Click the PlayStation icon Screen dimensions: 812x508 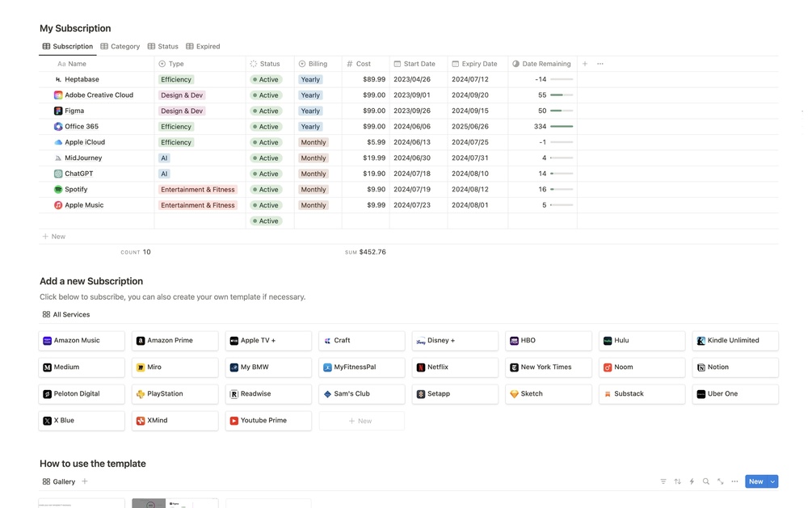point(141,394)
